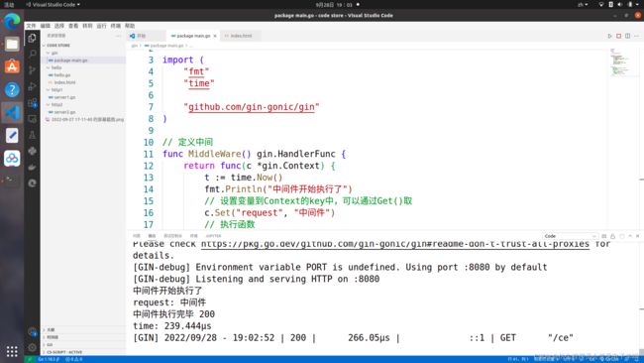Screen dimensions: 644x363
Task: Show Applications grid in the dock
Action: pyautogui.click(x=12, y=351)
